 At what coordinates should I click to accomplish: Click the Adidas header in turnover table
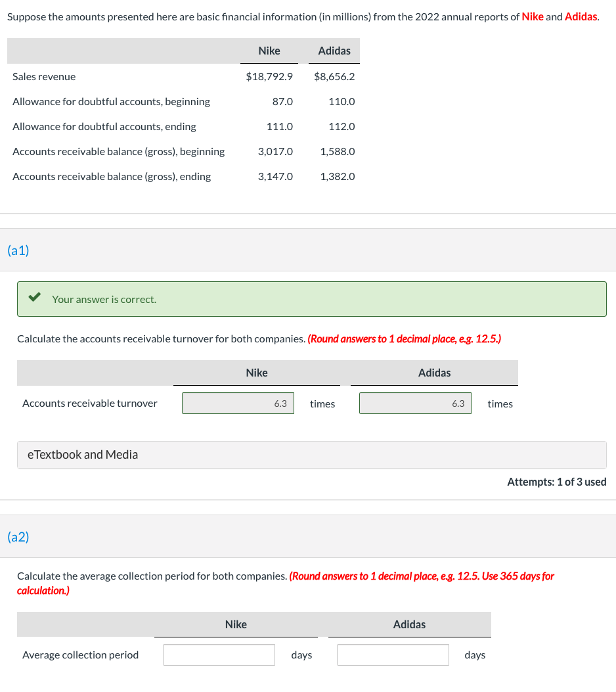(434, 373)
